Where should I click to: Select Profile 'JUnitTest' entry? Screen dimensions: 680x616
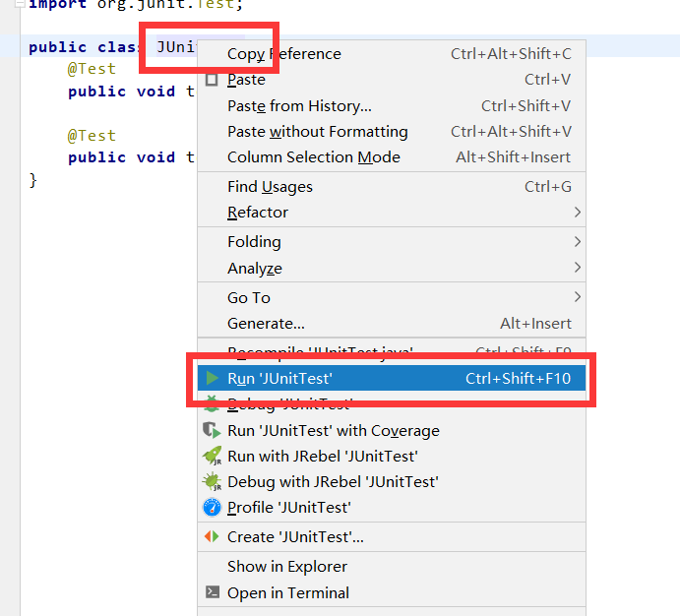pyautogui.click(x=392, y=507)
